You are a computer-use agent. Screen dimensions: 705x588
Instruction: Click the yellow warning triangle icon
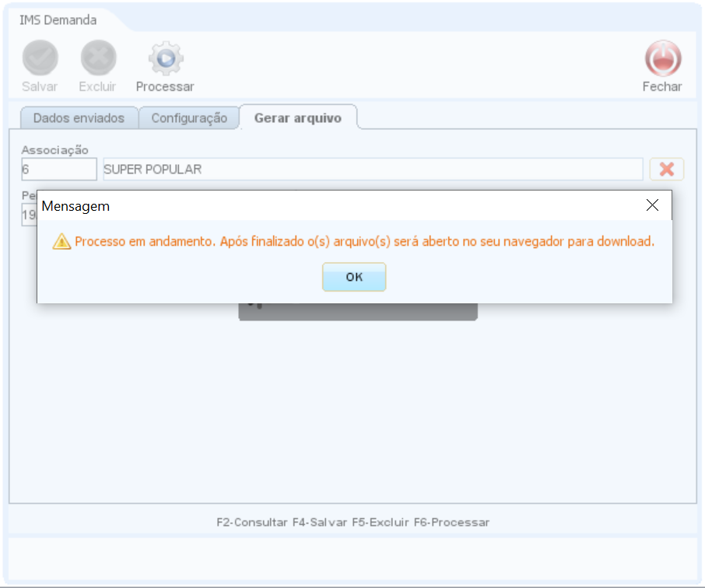[x=61, y=242]
